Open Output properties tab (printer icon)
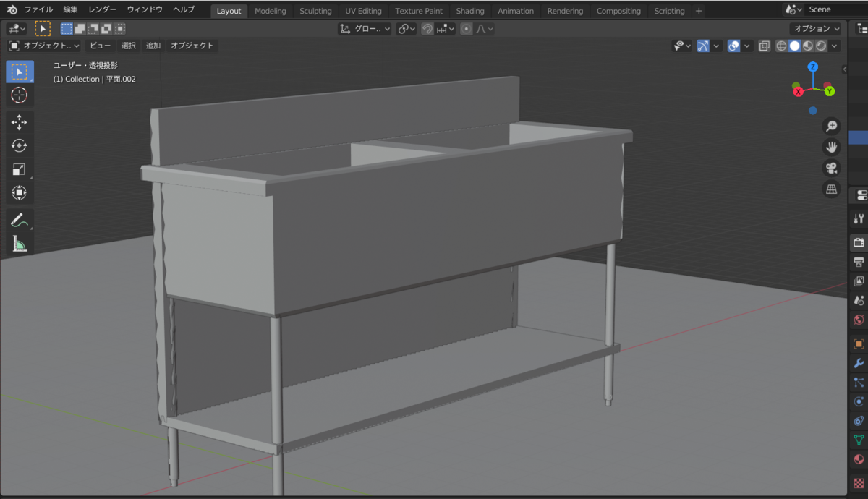The width and height of the screenshot is (868, 499). point(859,262)
